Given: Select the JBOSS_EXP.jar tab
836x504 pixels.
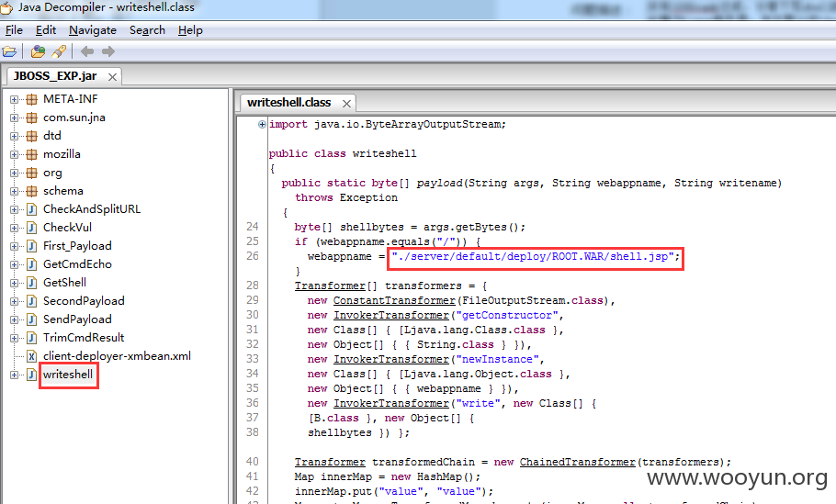Looking at the screenshot, I should pyautogui.click(x=55, y=76).
